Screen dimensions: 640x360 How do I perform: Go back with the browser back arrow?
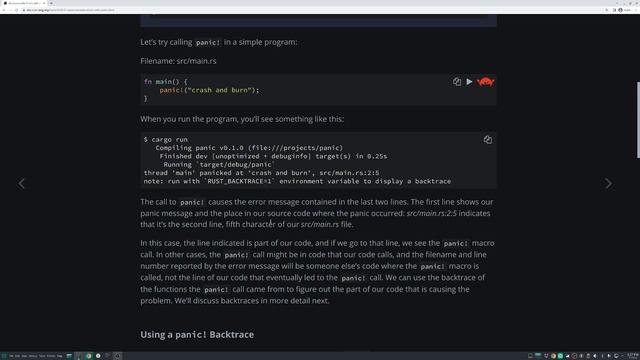pos(4,10)
